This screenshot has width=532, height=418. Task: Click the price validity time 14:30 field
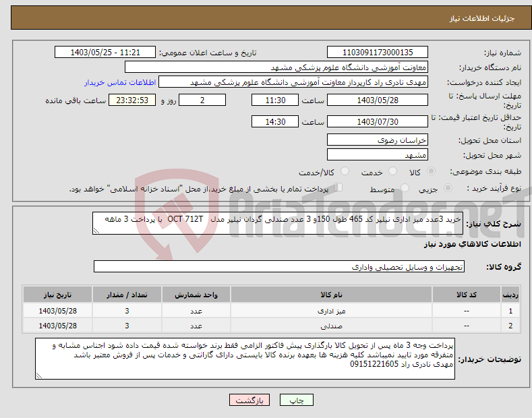click(275, 121)
